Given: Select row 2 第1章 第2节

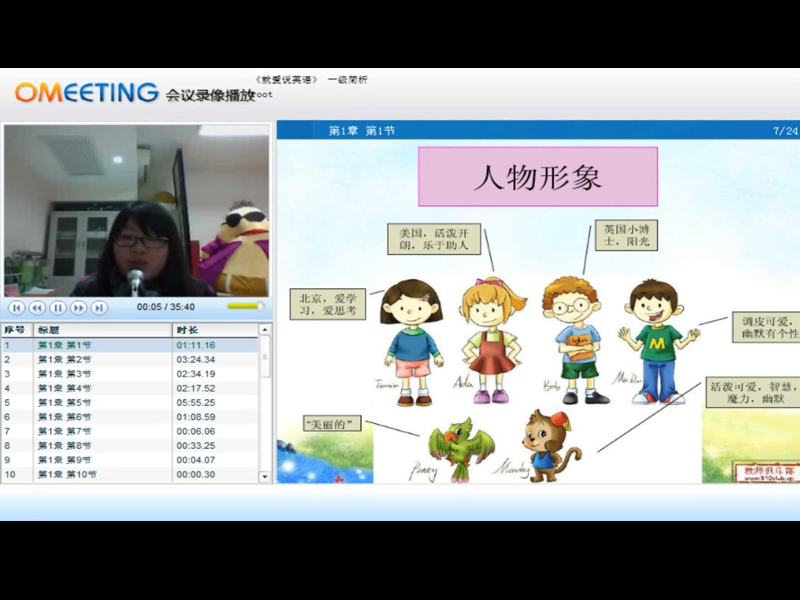Looking at the screenshot, I should click(x=65, y=359).
